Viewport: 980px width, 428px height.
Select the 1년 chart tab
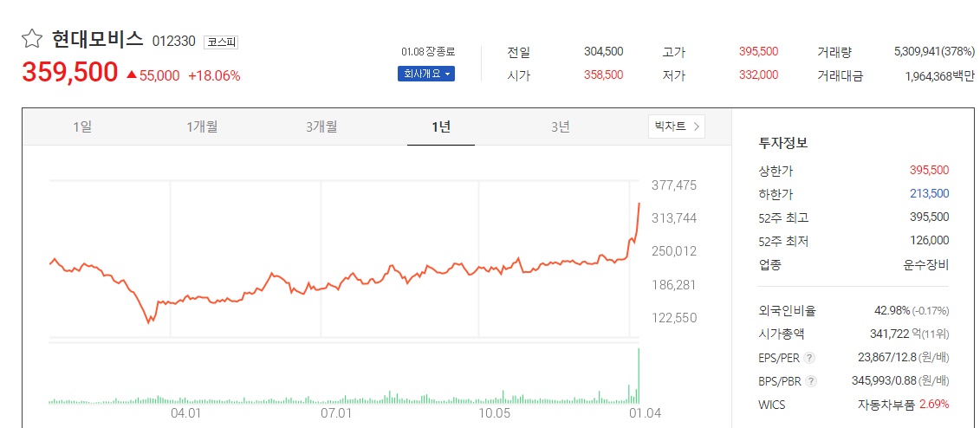pos(441,126)
